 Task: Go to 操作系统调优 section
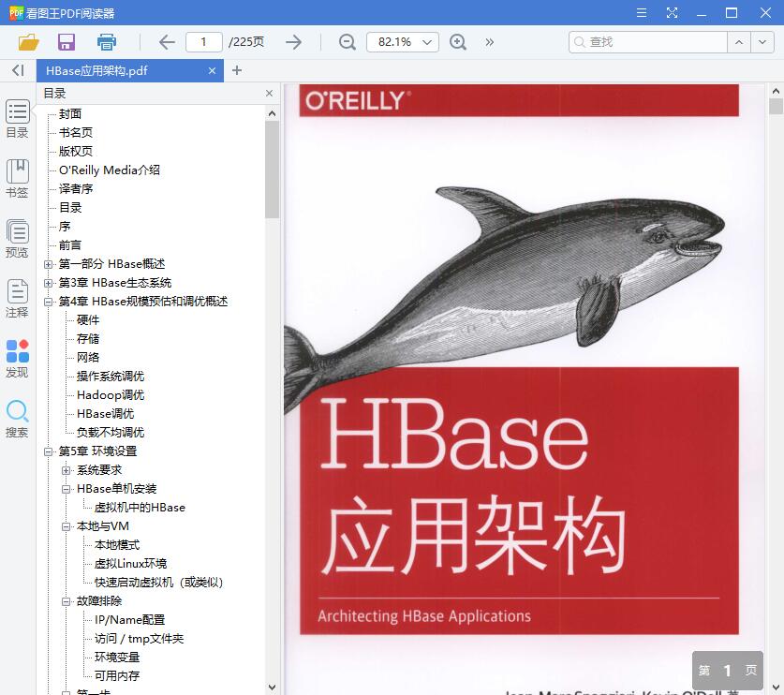pyautogui.click(x=111, y=377)
